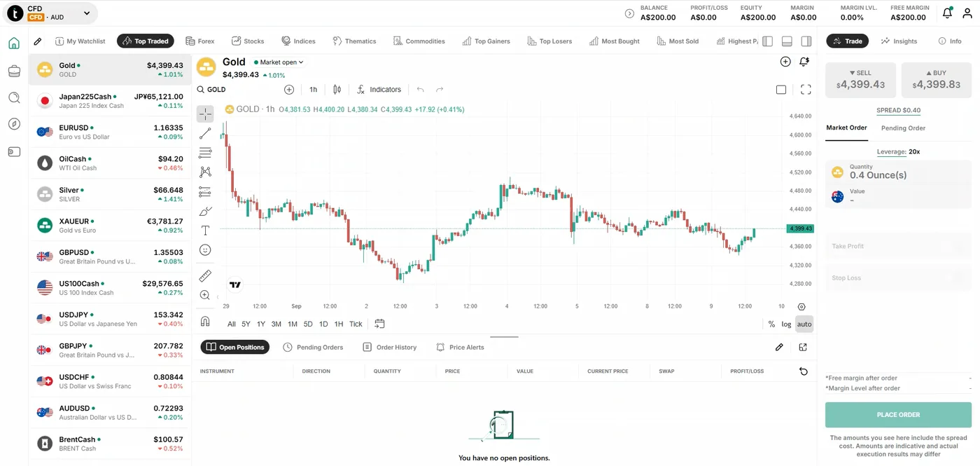Viewport: 980px width, 466px height.
Task: Edit positions table columns pencil icon
Action: [x=779, y=347]
